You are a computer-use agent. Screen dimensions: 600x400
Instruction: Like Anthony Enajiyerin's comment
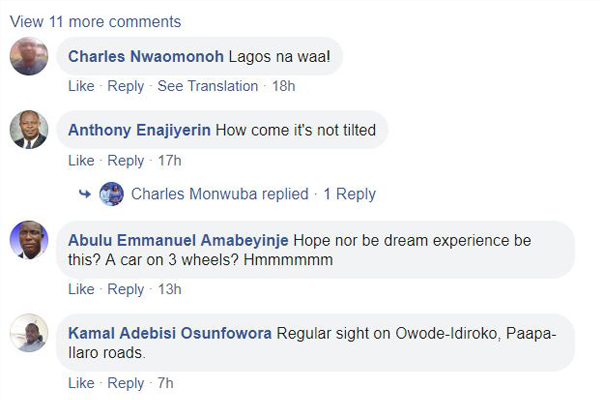tap(81, 160)
